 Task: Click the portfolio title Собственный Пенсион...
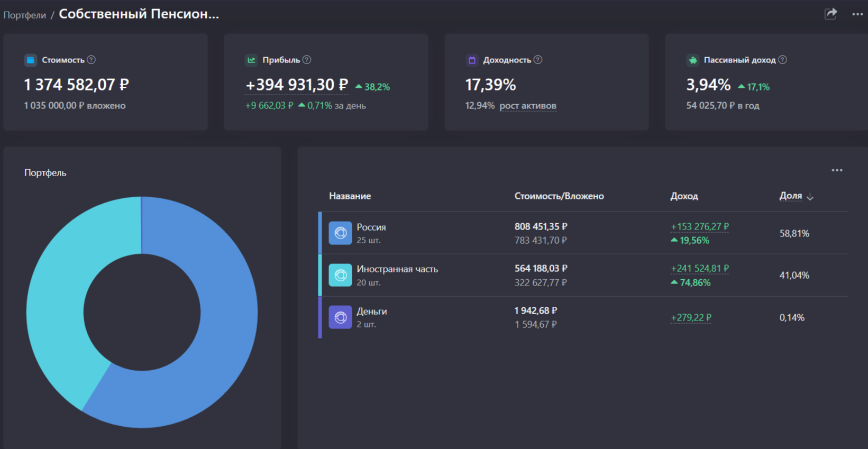coord(139,14)
